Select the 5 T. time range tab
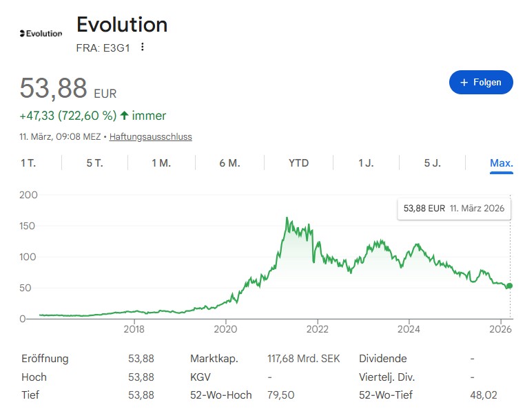Viewport: 525px width, 420px height. 94,163
